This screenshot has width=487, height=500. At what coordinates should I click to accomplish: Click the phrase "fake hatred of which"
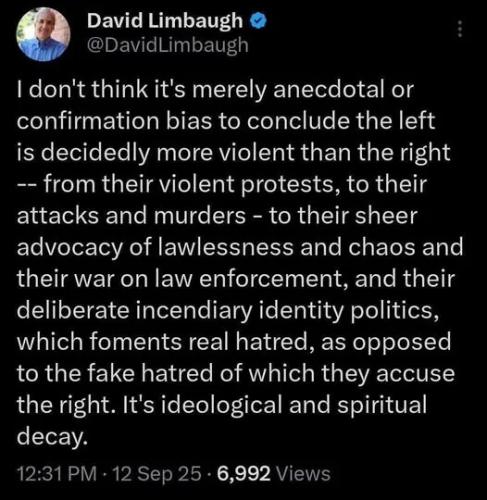coord(201,373)
